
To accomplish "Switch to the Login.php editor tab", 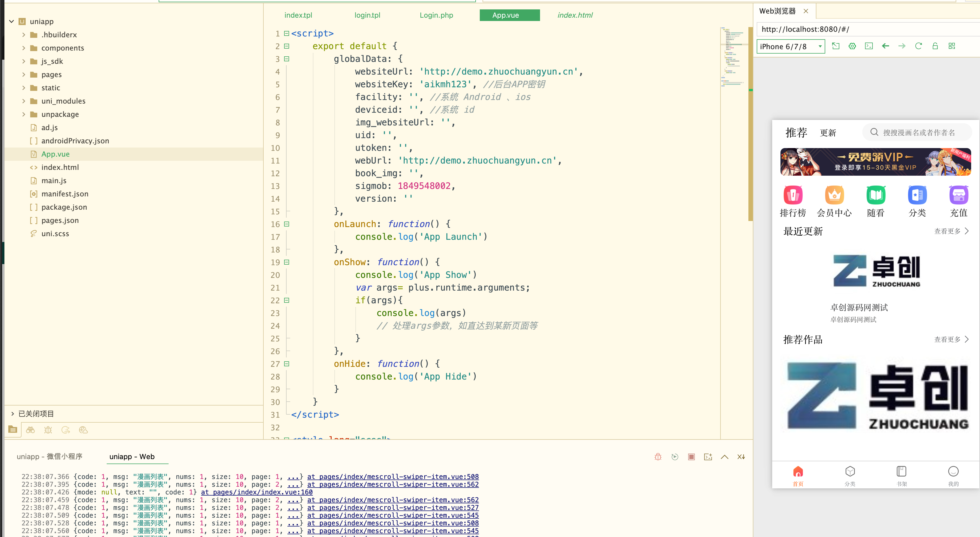I will coord(436,15).
